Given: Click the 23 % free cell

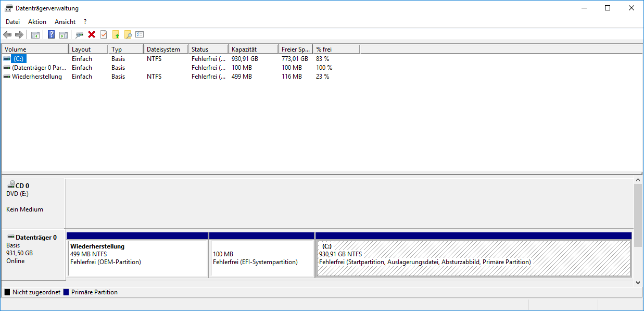Looking at the screenshot, I should (322, 77).
